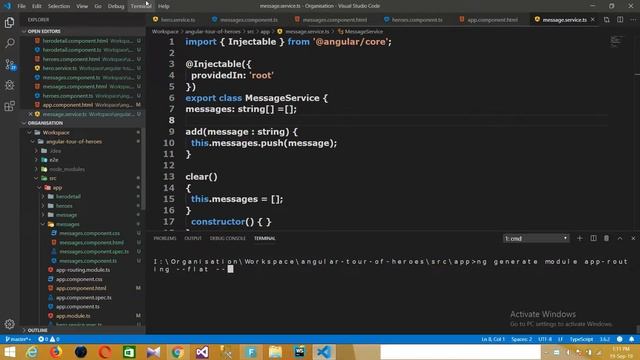Switch to the Problems panel tab
This screenshot has width=640, height=360.
165,238
